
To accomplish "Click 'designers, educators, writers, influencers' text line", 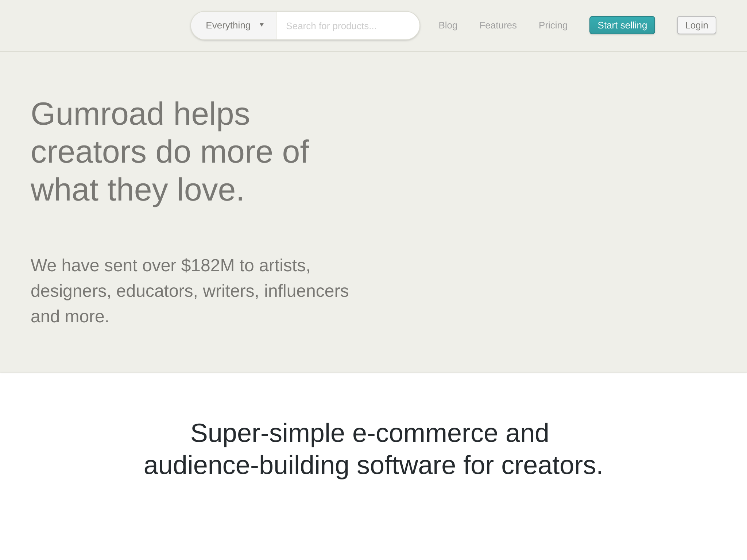I will (189, 291).
